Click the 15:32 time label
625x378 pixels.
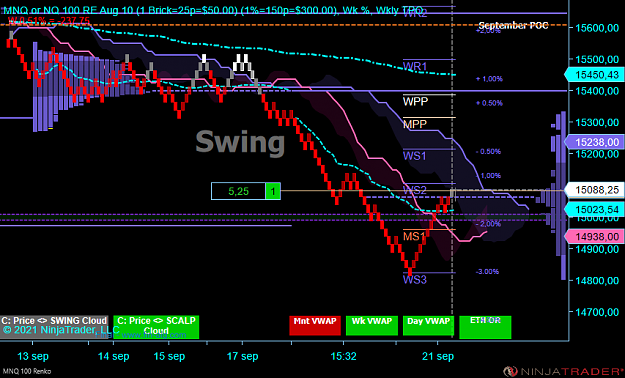(344, 356)
